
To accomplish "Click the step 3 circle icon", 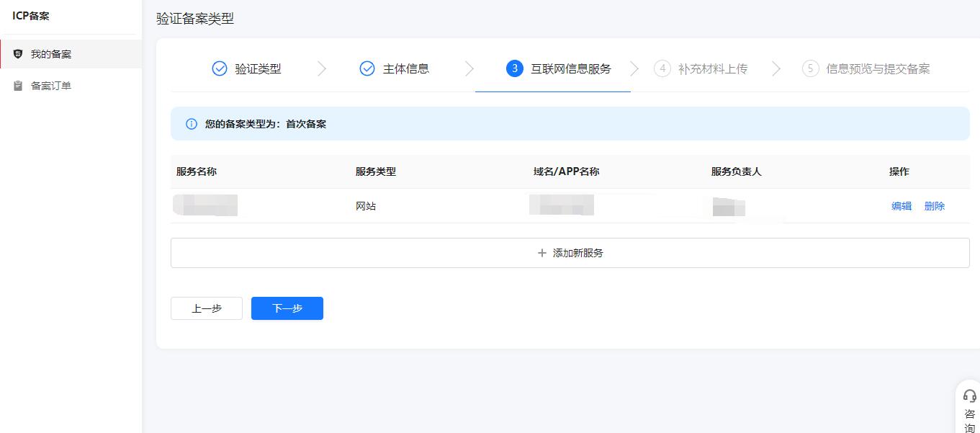I will coord(514,68).
